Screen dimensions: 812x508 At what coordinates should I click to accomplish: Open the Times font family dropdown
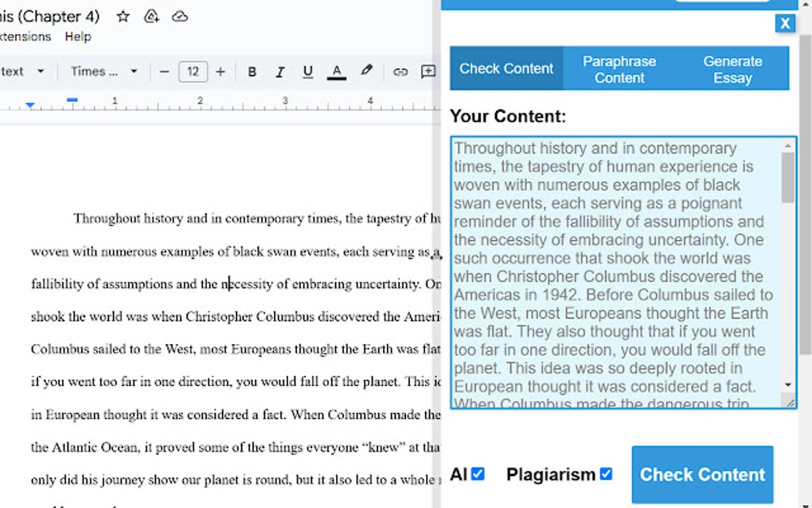(103, 72)
